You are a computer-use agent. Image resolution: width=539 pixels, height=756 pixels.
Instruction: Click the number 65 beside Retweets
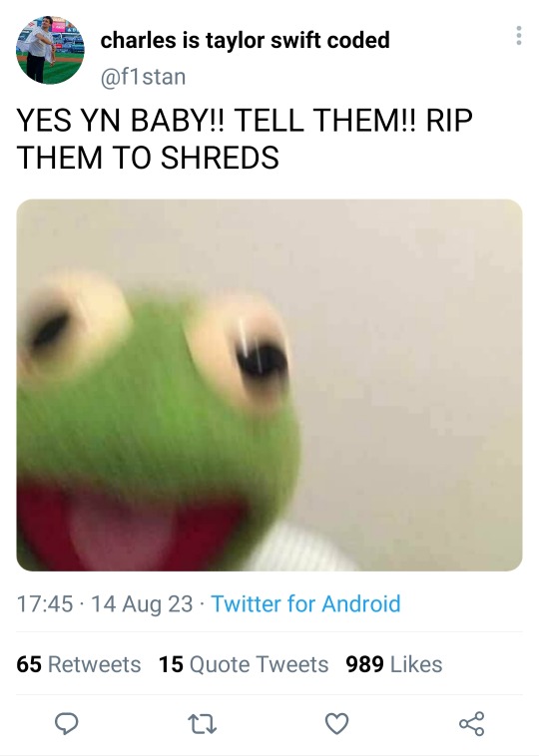[29, 664]
